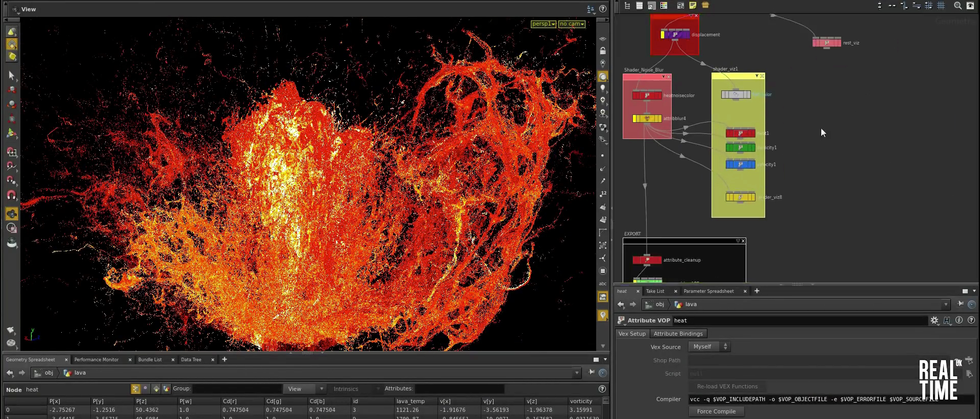Toggle the viewport lock icon on right toolbar
Screen dimensions: 980x419
(x=603, y=51)
